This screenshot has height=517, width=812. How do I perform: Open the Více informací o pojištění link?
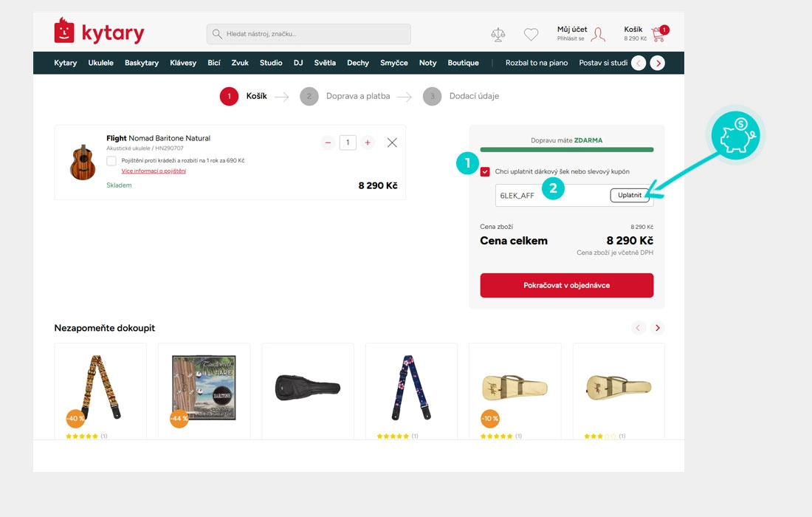coord(154,171)
